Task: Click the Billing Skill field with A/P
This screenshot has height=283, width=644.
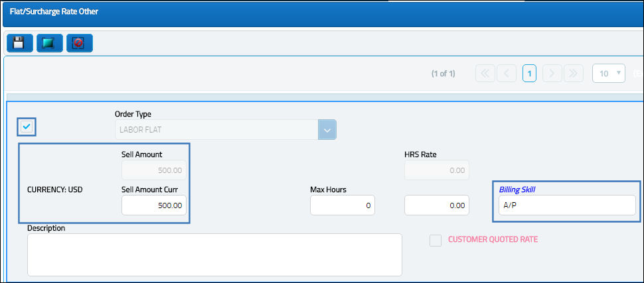Action: tap(567, 205)
